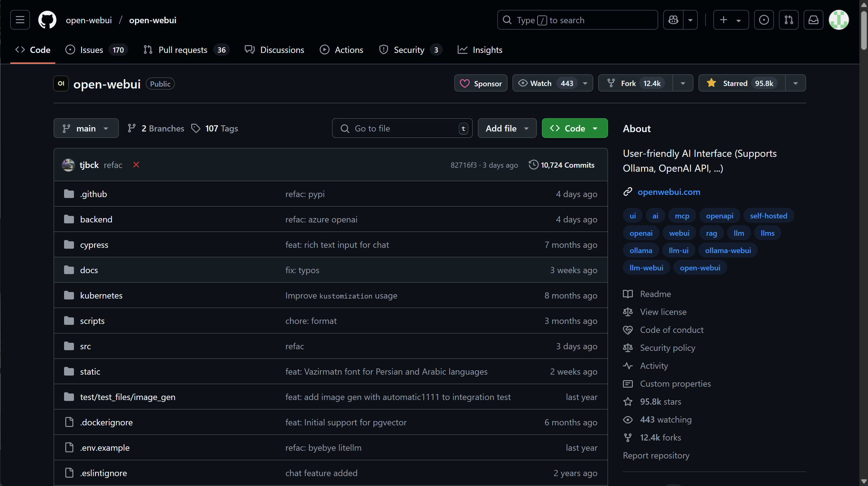Expand the Add file dropdown
This screenshot has height=486, width=868.
(x=507, y=128)
